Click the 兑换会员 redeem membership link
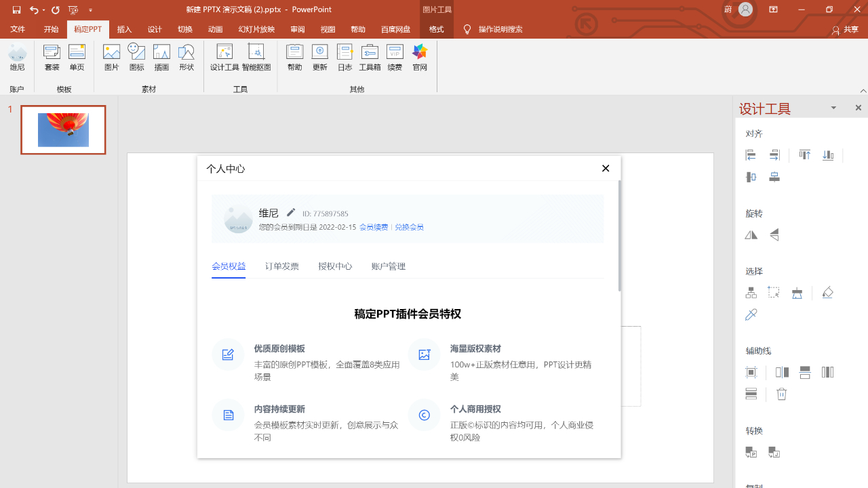The height and width of the screenshot is (488, 868). click(x=409, y=226)
